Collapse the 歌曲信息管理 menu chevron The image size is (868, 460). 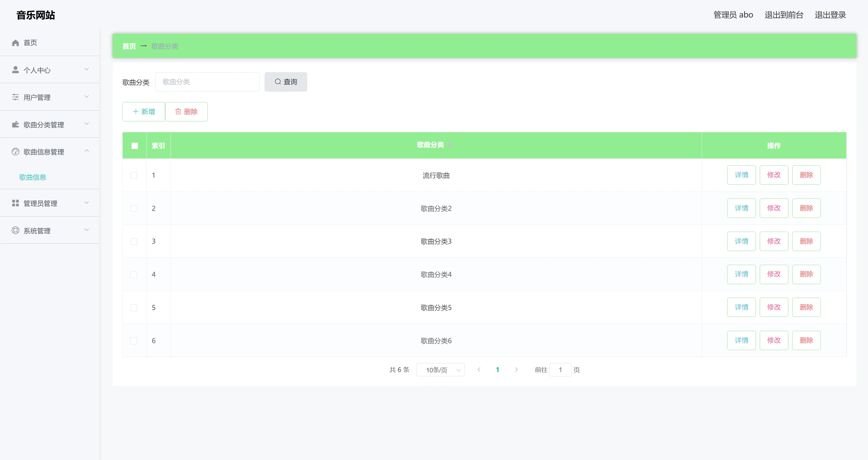(86, 151)
